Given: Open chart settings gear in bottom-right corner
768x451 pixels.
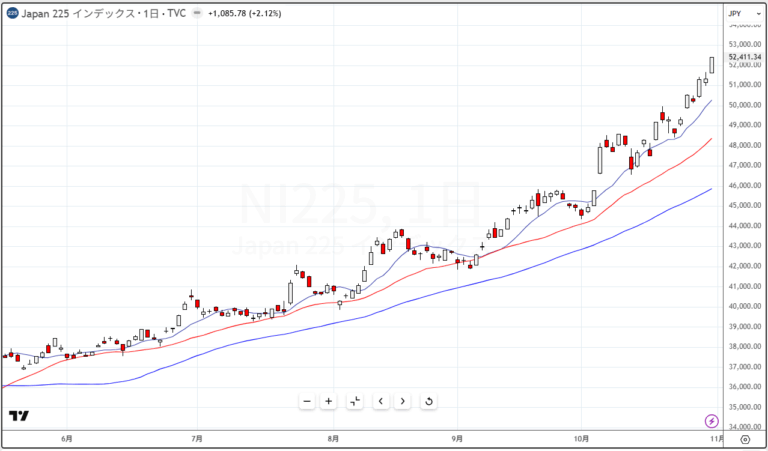Looking at the screenshot, I should (744, 438).
